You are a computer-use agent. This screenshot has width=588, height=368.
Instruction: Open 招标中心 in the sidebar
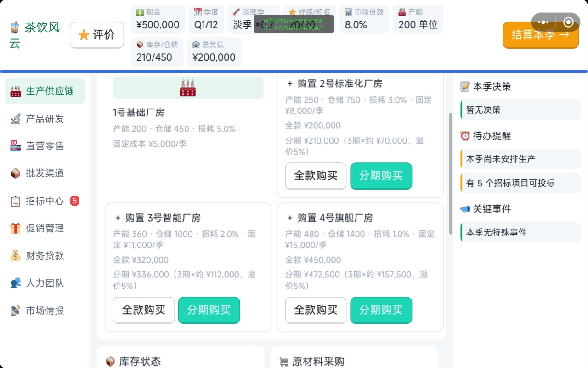(x=45, y=201)
